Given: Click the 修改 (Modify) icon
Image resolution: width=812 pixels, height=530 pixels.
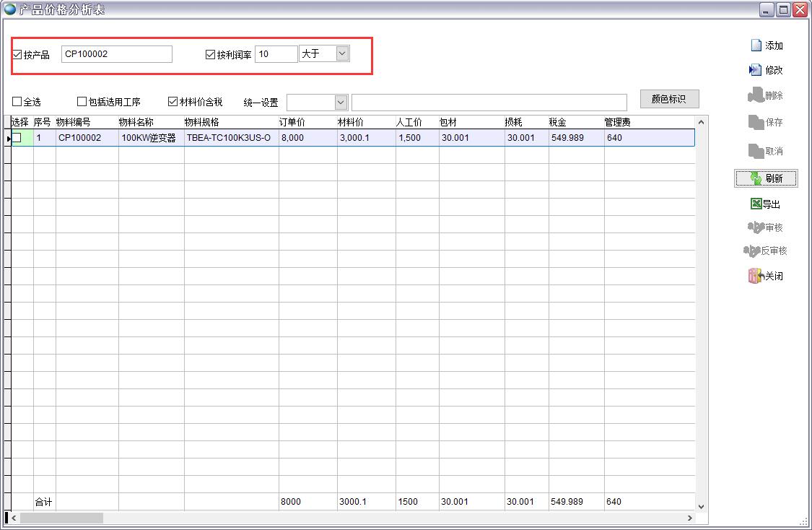Looking at the screenshot, I should coord(756,70).
